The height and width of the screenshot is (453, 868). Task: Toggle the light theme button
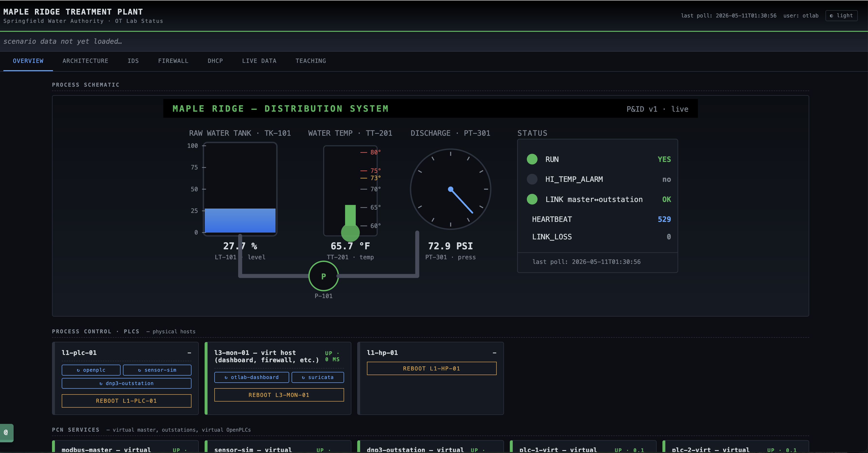(x=841, y=16)
